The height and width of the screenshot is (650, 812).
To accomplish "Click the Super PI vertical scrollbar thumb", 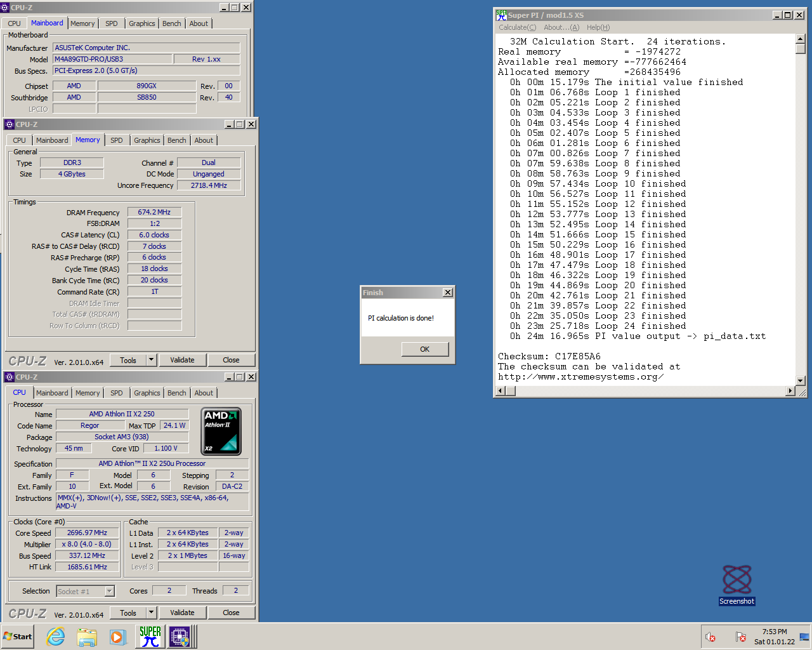I will 801,49.
